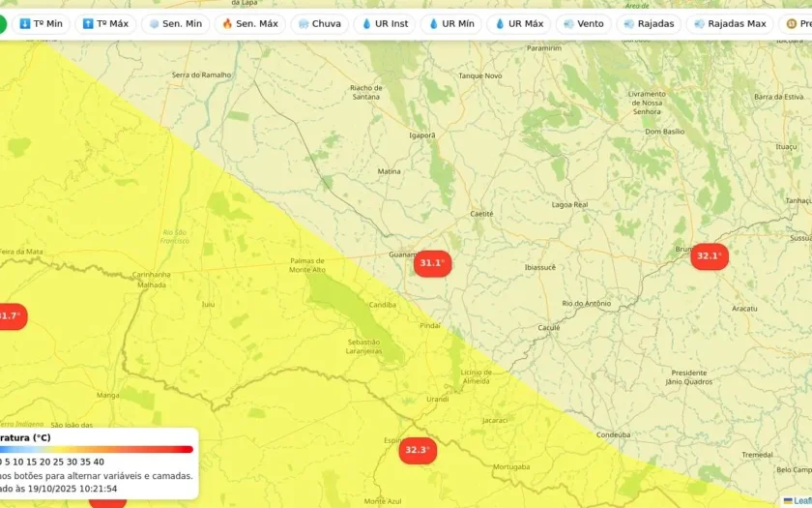The width and height of the screenshot is (812, 508).
Task: Click the Aracatu town label
Action: [x=744, y=309]
